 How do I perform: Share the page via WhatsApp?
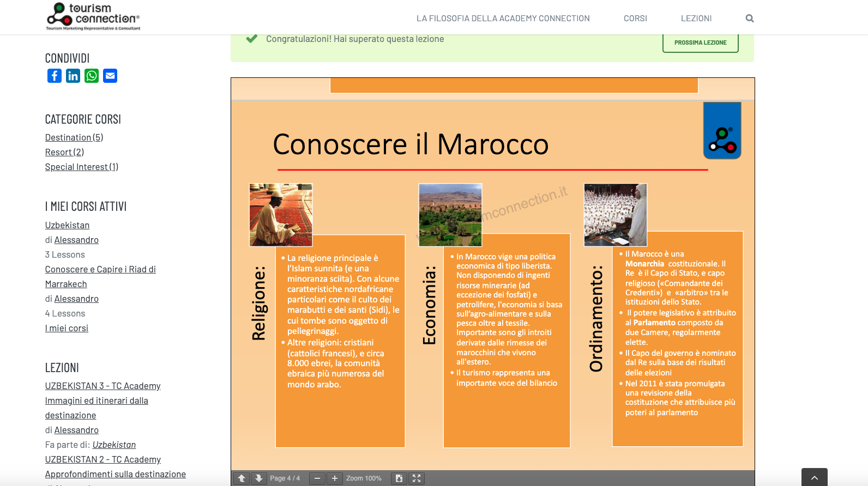click(x=92, y=76)
